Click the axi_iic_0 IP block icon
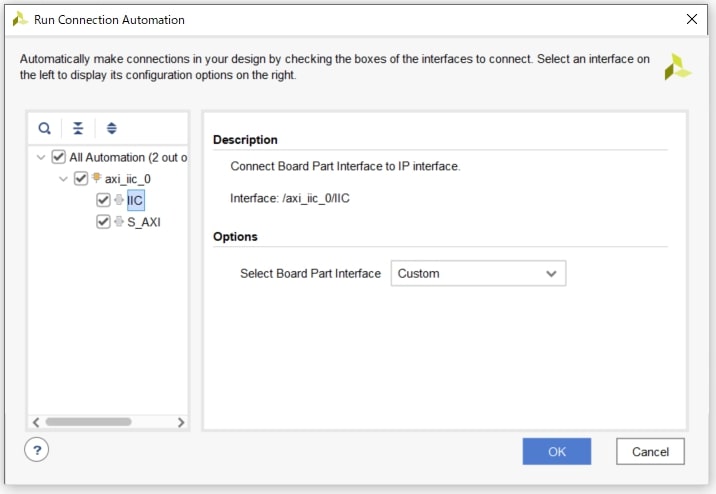 (97, 179)
